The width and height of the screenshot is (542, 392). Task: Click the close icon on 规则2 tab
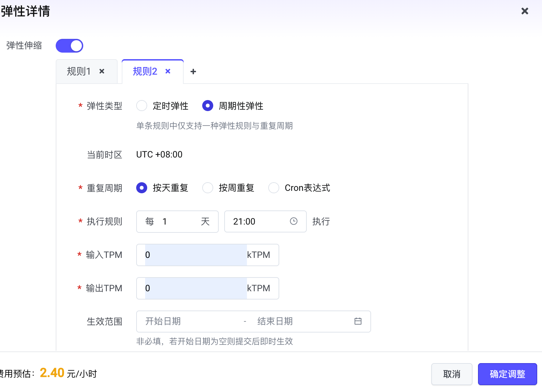click(168, 71)
